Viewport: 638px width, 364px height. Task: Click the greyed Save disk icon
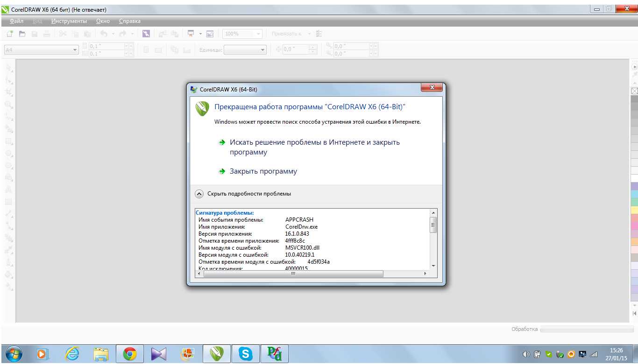(x=34, y=34)
